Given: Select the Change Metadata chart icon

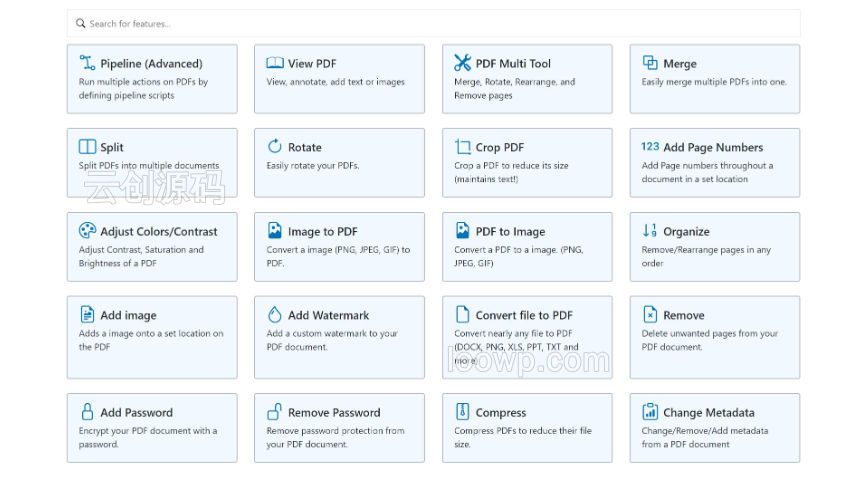Looking at the screenshot, I should (650, 411).
